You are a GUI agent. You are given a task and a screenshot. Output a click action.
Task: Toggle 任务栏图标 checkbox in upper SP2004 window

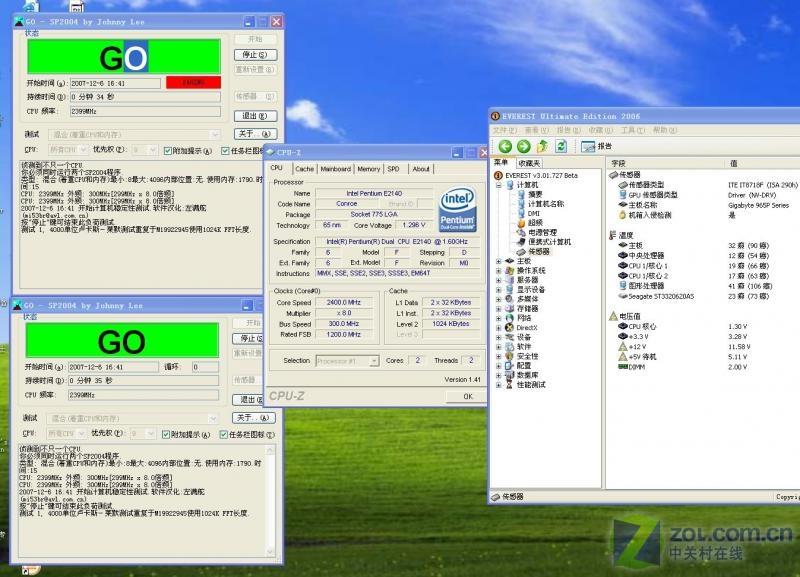click(225, 151)
